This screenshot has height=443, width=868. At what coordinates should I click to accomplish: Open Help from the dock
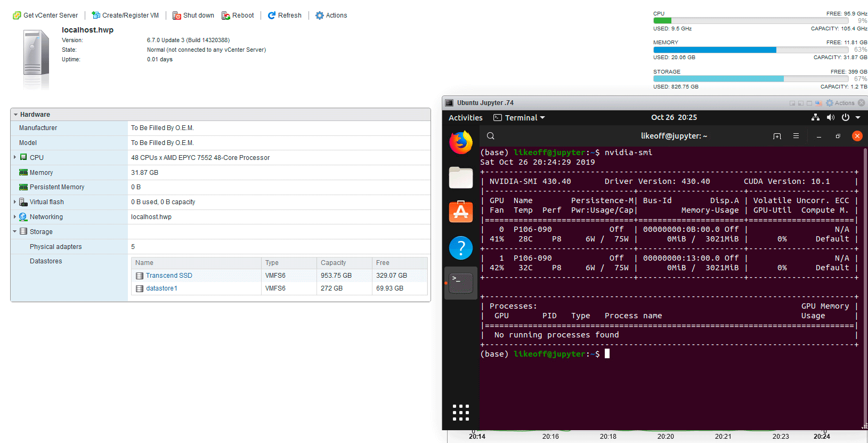(x=461, y=248)
